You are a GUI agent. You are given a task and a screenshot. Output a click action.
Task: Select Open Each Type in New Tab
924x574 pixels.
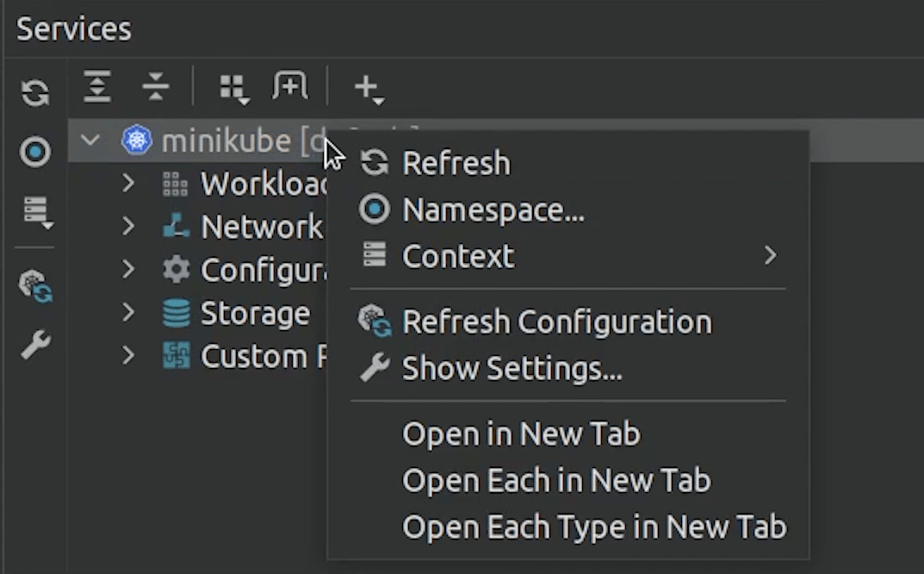(x=593, y=527)
